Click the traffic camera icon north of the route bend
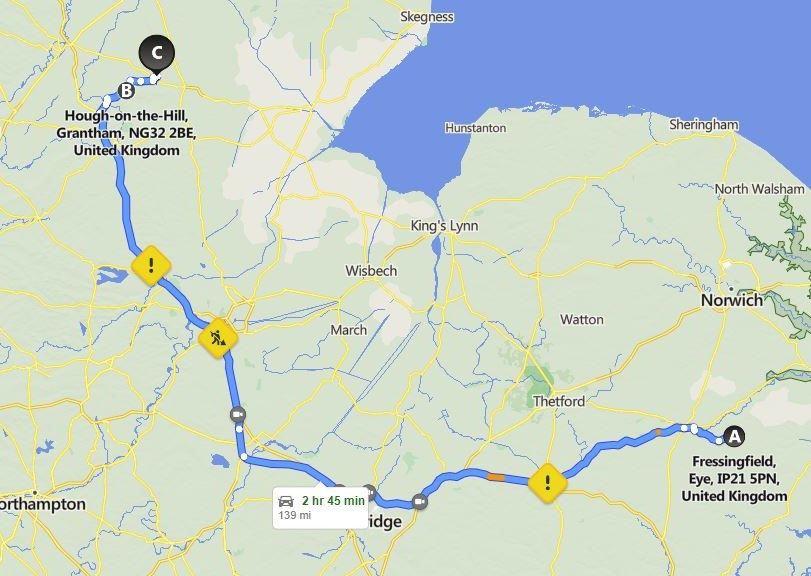Viewport: 811px width, 576px height. click(238, 415)
